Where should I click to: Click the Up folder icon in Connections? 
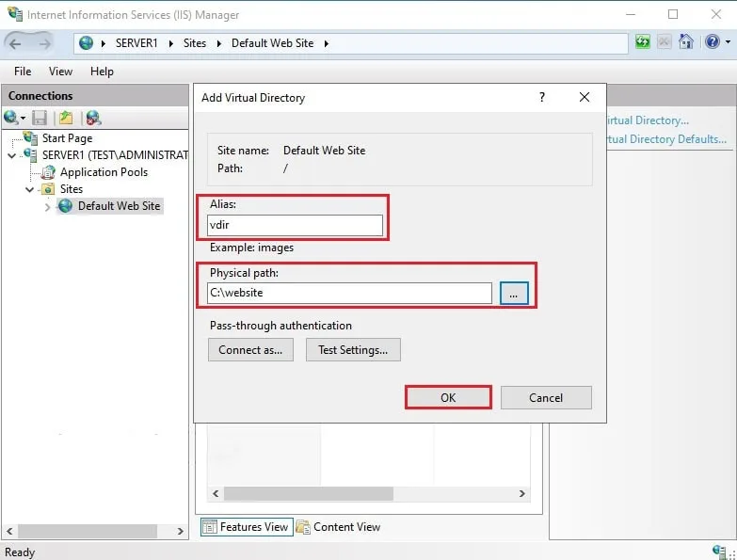tap(66, 118)
